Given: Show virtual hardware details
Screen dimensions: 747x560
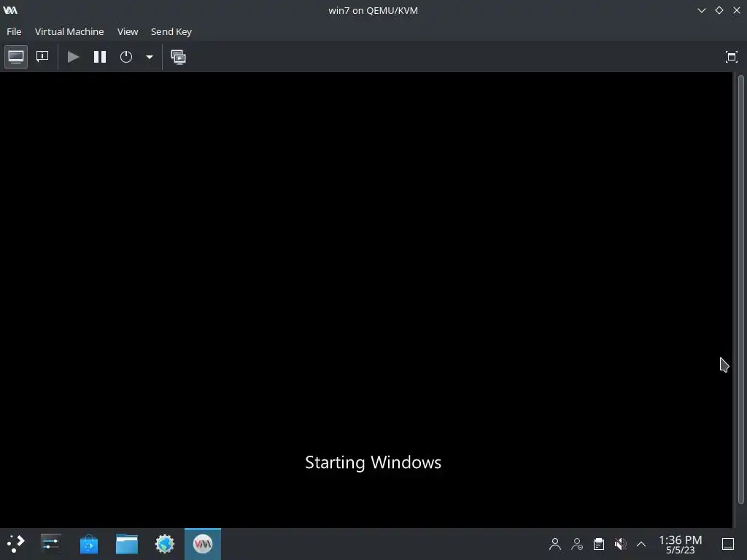Looking at the screenshot, I should click(42, 57).
